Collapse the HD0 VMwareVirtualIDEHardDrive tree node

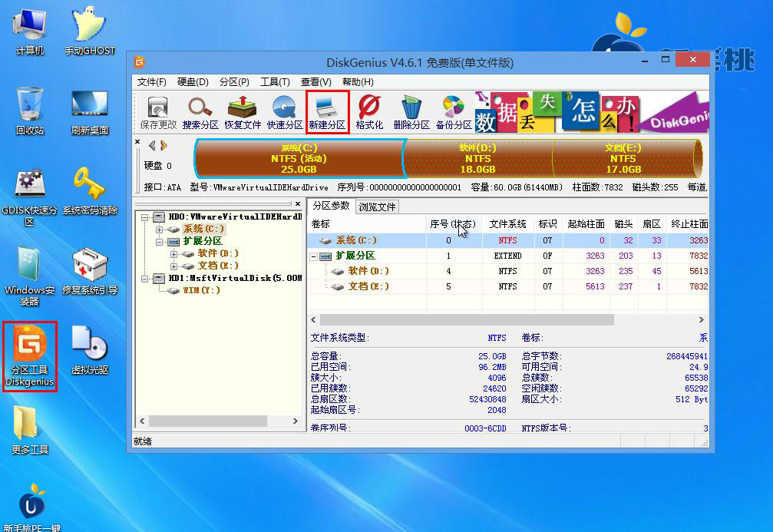click(144, 217)
